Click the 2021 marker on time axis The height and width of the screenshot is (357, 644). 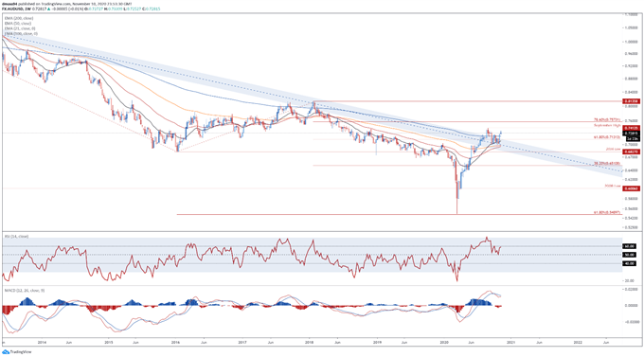pos(510,342)
